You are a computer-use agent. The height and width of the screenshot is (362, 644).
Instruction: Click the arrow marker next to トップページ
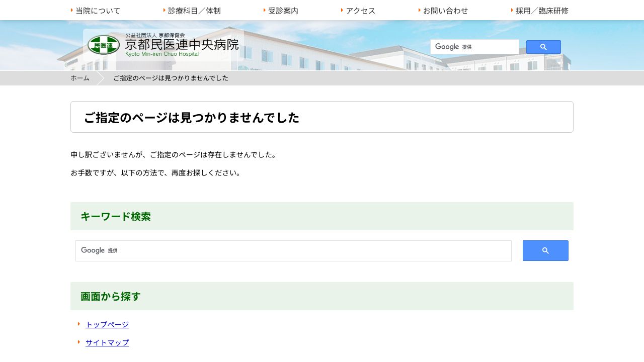(79, 324)
